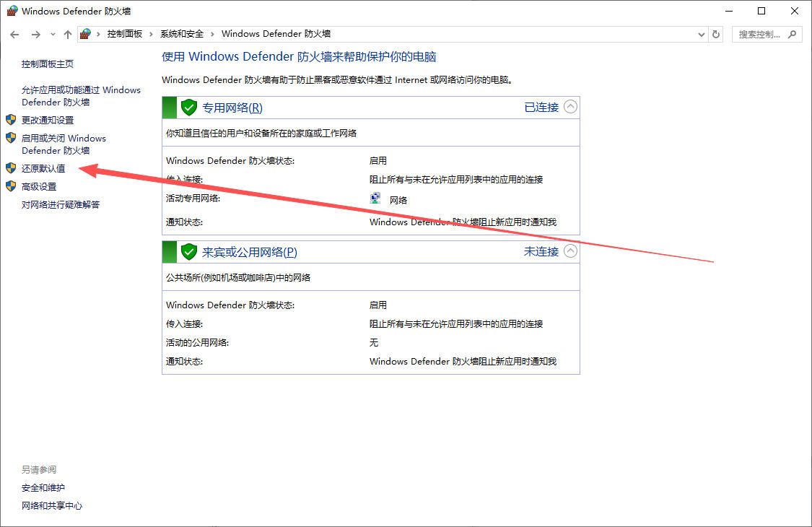Collapse the 来宾或公用网络 section chevron
This screenshot has width=812, height=527.
570,252
